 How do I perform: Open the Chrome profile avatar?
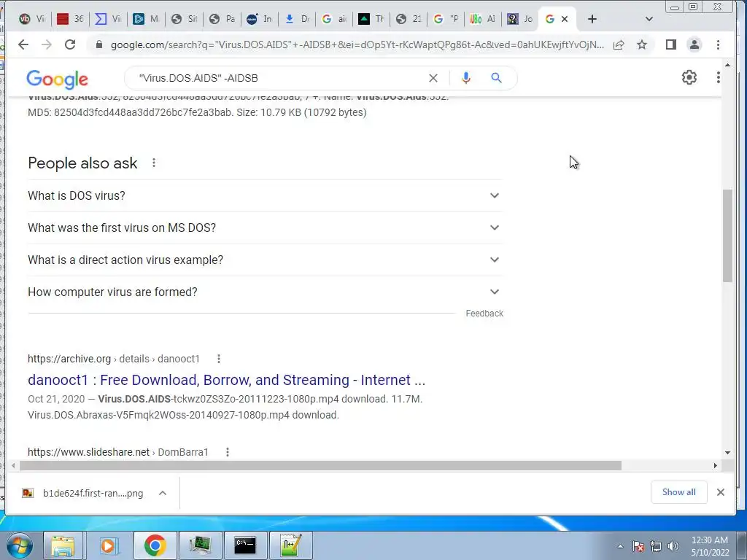694,44
